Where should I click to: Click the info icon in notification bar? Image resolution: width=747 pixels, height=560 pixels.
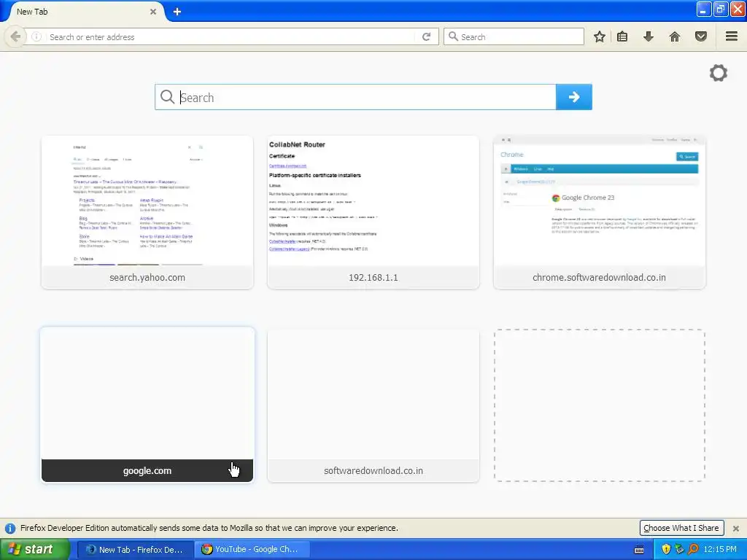(x=10, y=528)
